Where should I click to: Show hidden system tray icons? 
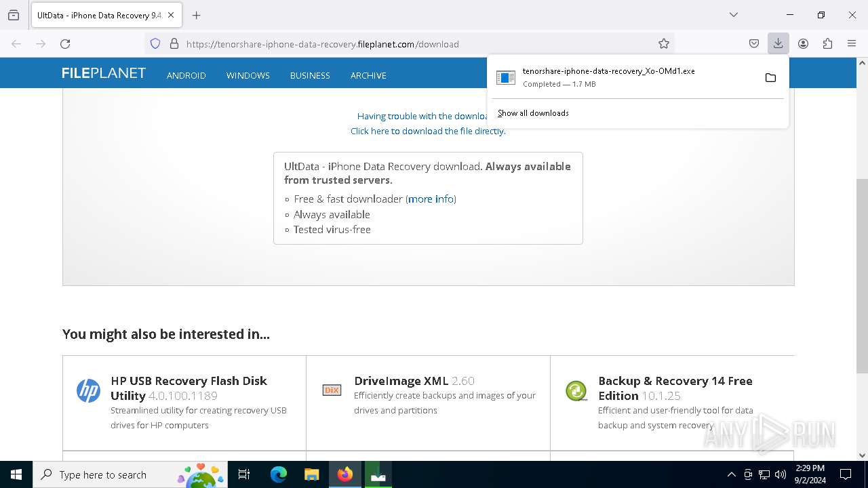(x=731, y=474)
